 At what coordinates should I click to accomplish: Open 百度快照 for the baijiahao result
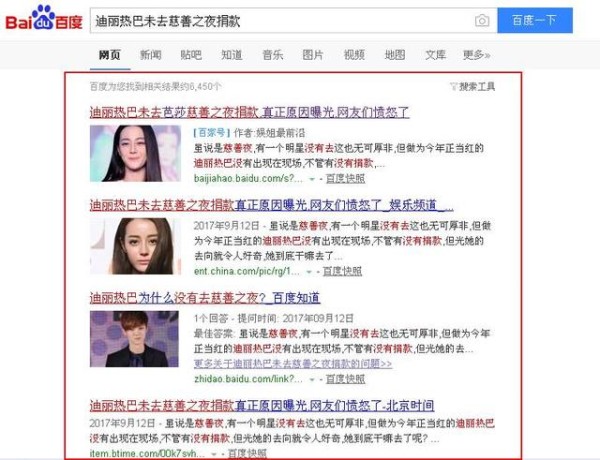[345, 179]
